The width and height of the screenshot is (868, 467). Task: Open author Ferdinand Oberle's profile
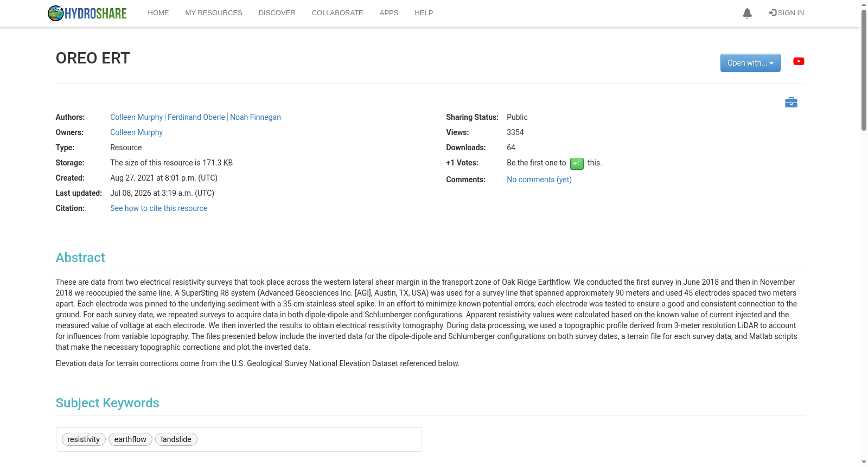196,117
